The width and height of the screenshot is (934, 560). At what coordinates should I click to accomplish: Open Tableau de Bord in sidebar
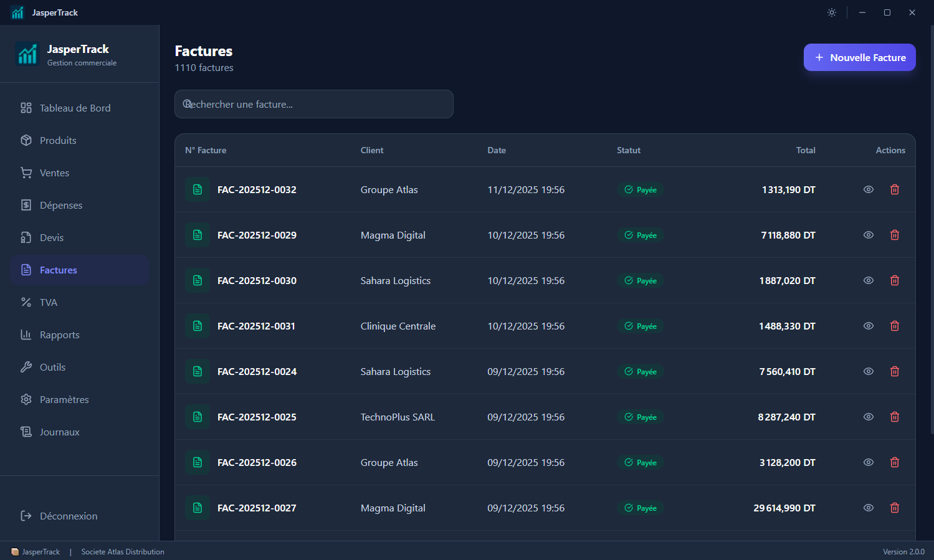[x=79, y=108]
